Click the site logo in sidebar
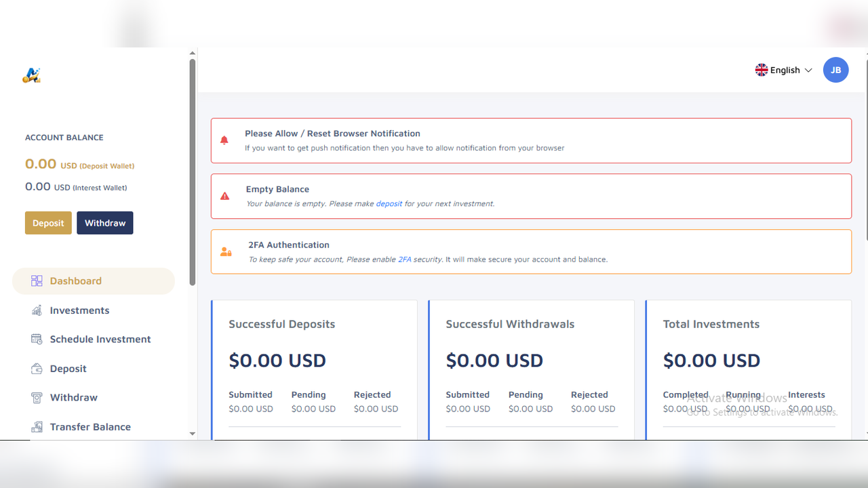This screenshot has width=868, height=488. 32,75
